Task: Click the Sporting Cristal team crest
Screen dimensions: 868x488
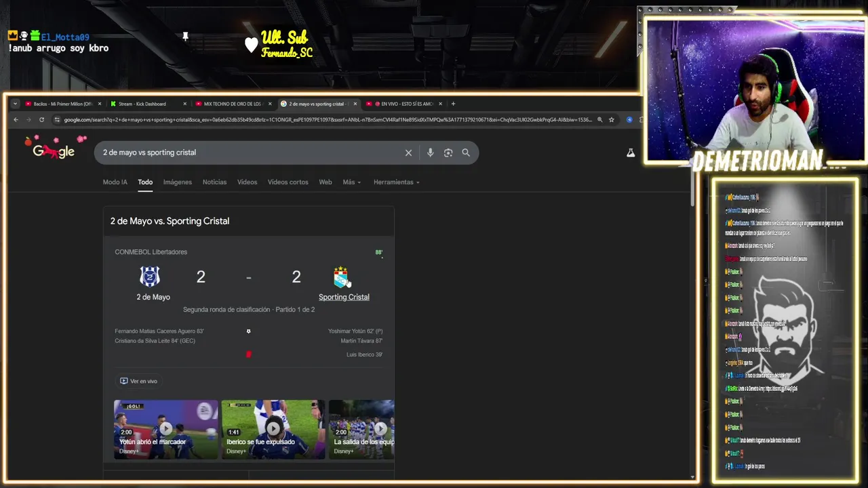Action: pyautogui.click(x=341, y=277)
